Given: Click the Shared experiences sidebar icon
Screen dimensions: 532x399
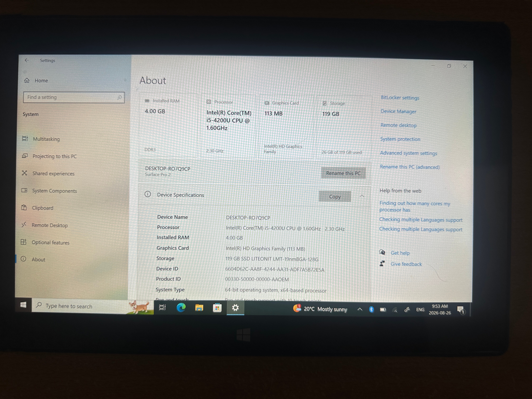Looking at the screenshot, I should coord(25,173).
